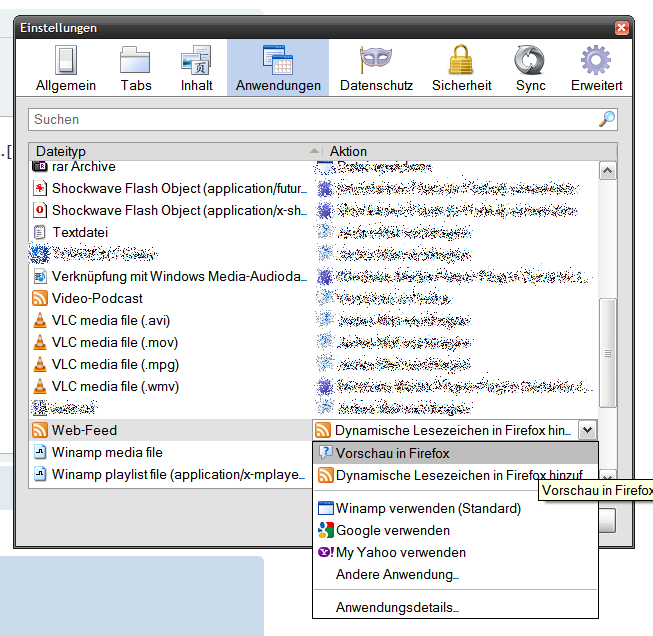This screenshot has width=653, height=636.
Task: Collapse the Web-Feed action dropdown arrow
Action: (588, 430)
